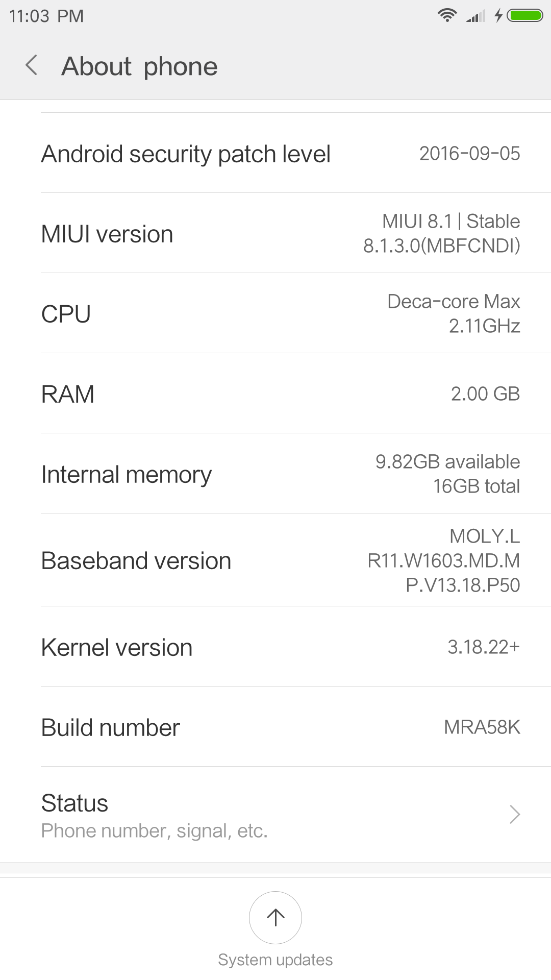This screenshot has height=980, width=551.
Task: Tap the 11:03 PM clock
Action: tap(46, 16)
